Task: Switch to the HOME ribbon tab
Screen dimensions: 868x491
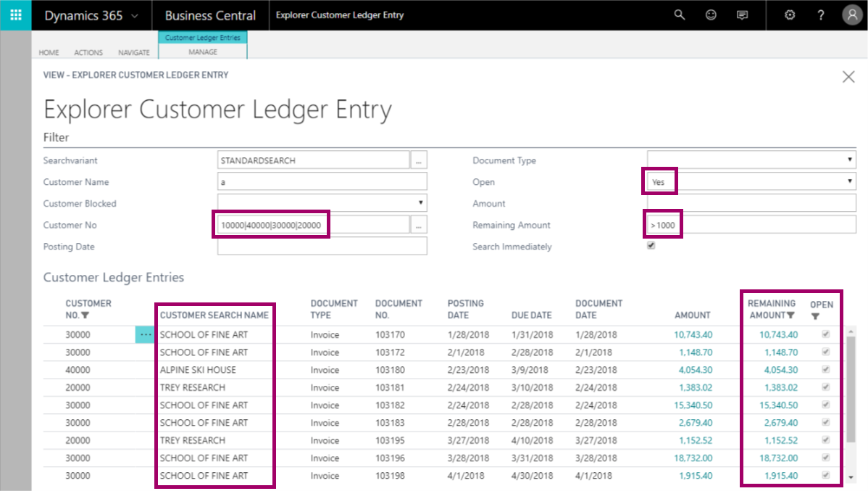Action: pos(49,53)
